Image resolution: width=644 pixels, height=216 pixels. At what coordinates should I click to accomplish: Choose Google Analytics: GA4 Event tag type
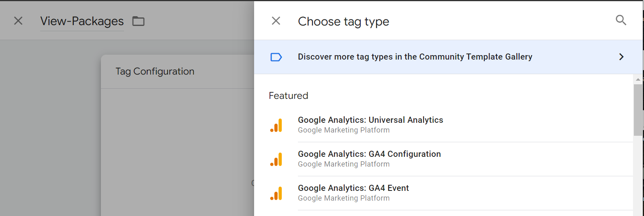point(353,188)
